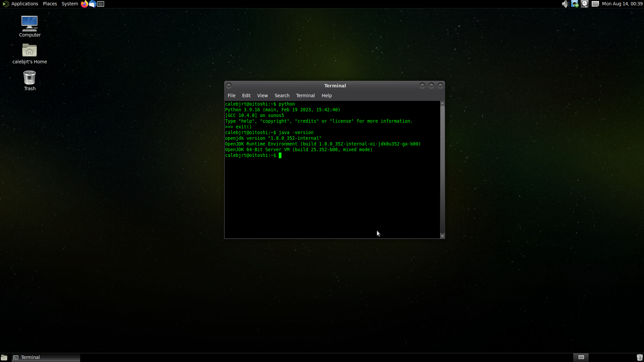Click the OpenJDK Runtime Environment line
Image resolution: width=644 pixels, height=362 pixels.
click(323, 144)
